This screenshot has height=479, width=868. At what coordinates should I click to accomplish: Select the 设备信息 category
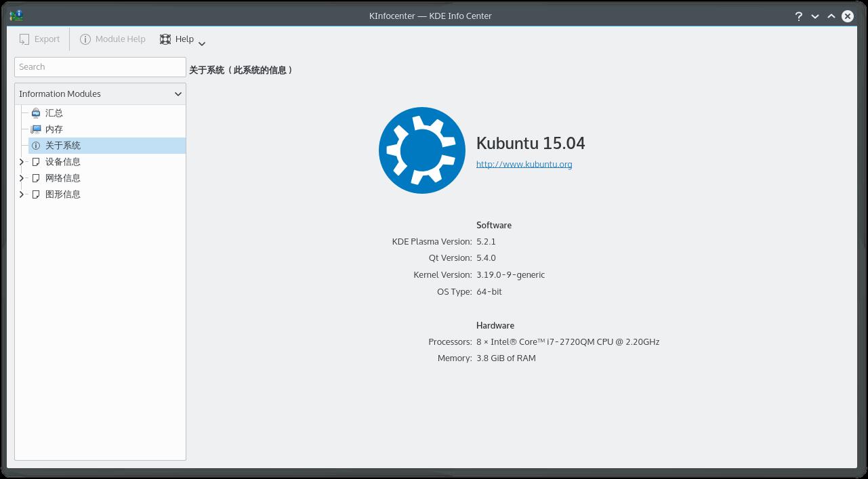[63, 162]
